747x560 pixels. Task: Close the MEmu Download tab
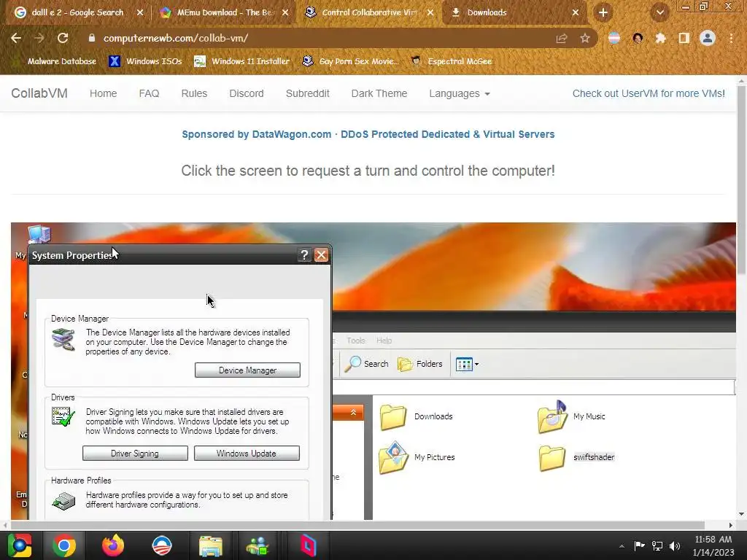point(285,13)
